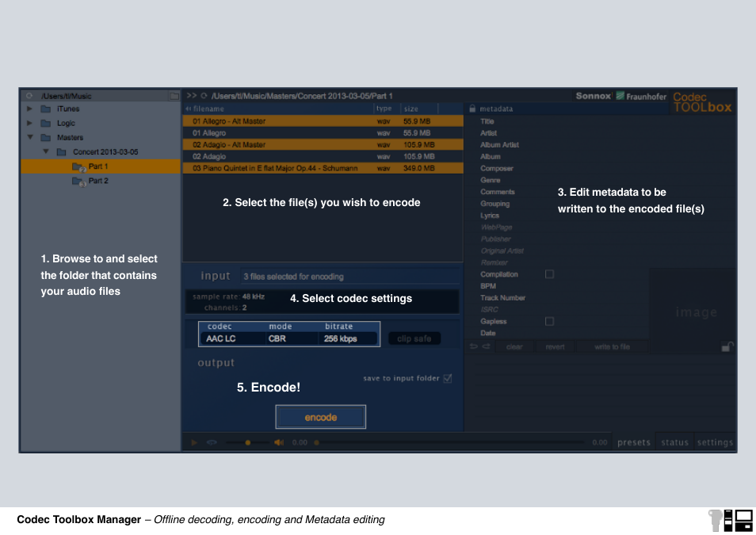
Task: Click the Sonnox logo
Action: click(593, 96)
